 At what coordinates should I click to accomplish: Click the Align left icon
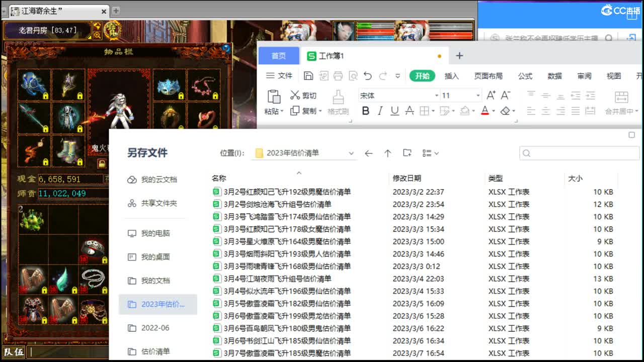click(531, 111)
